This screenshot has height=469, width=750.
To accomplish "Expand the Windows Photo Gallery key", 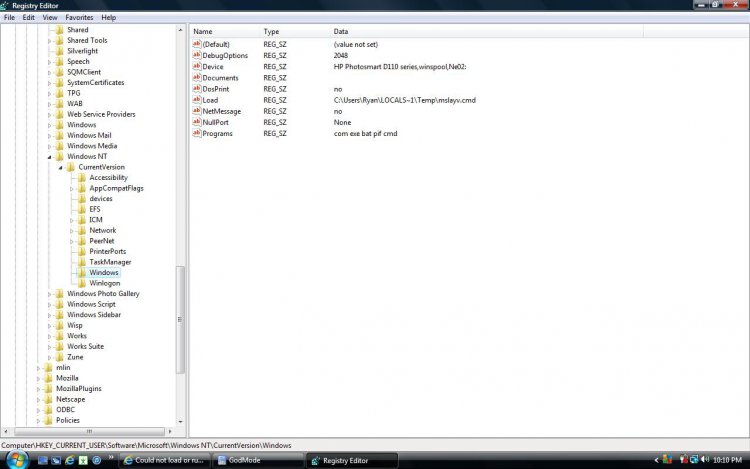I will (49, 294).
